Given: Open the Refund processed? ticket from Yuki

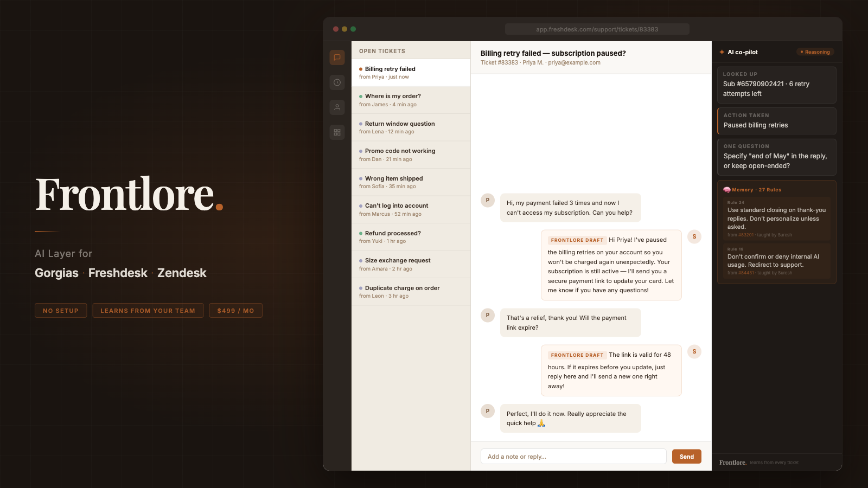Looking at the screenshot, I should click(x=411, y=237).
